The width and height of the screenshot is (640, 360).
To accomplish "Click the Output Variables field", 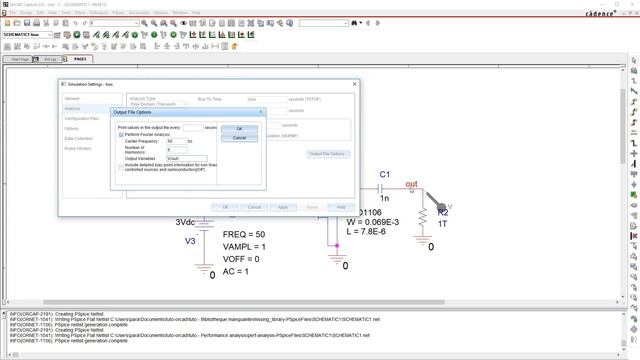I will tap(187, 158).
